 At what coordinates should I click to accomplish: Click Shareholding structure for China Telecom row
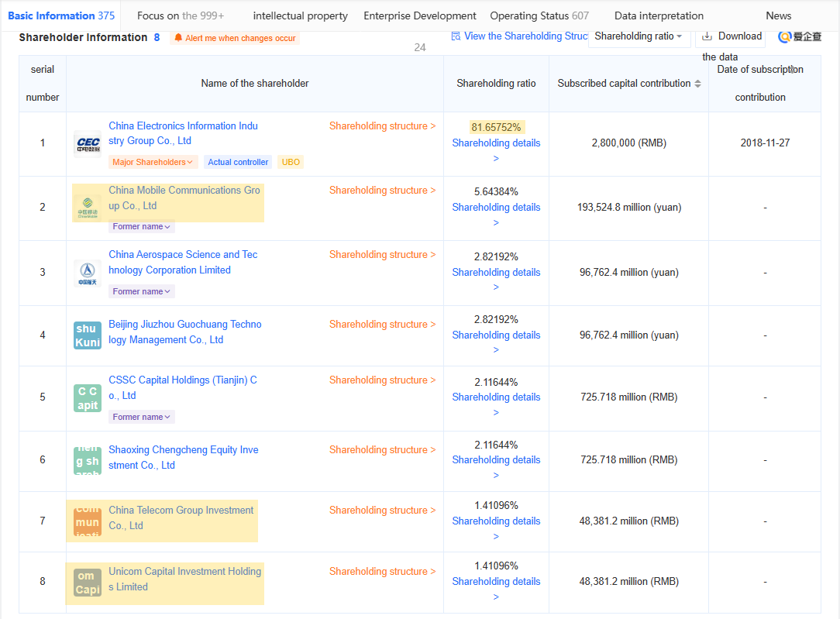(x=383, y=511)
